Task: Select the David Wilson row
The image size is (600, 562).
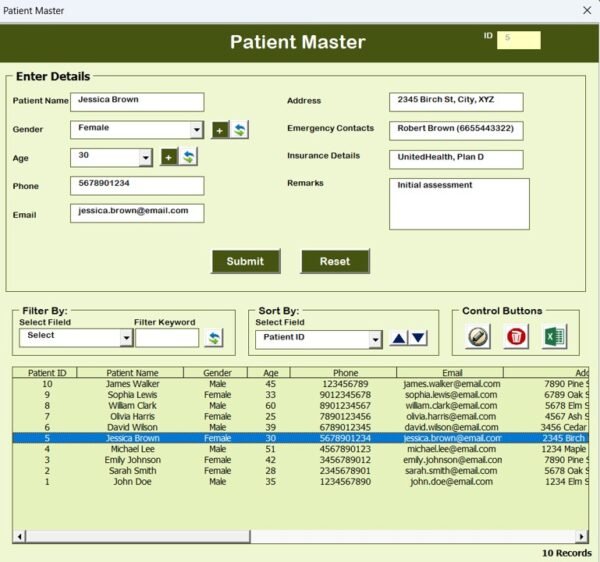Action: pyautogui.click(x=300, y=427)
